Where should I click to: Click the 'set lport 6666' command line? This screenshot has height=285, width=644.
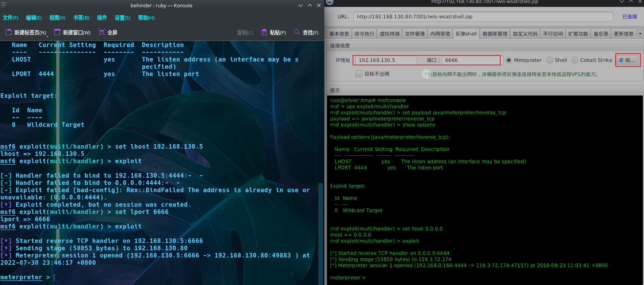84,212
